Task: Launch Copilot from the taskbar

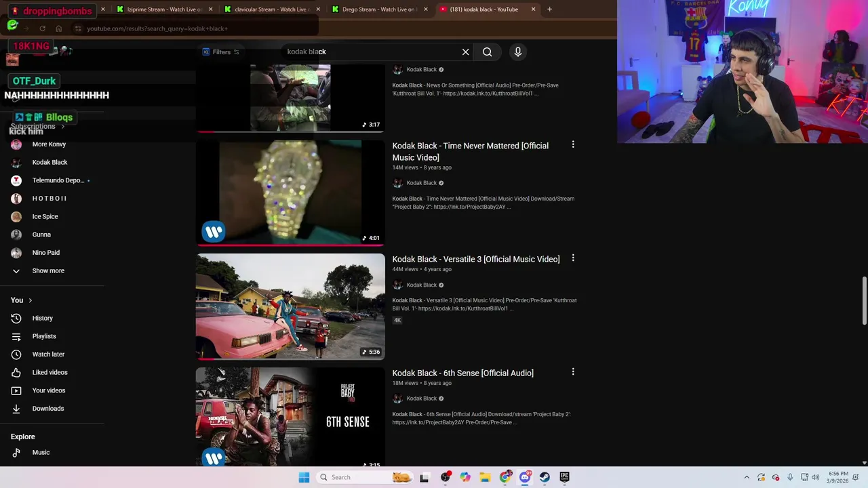Action: point(465,477)
